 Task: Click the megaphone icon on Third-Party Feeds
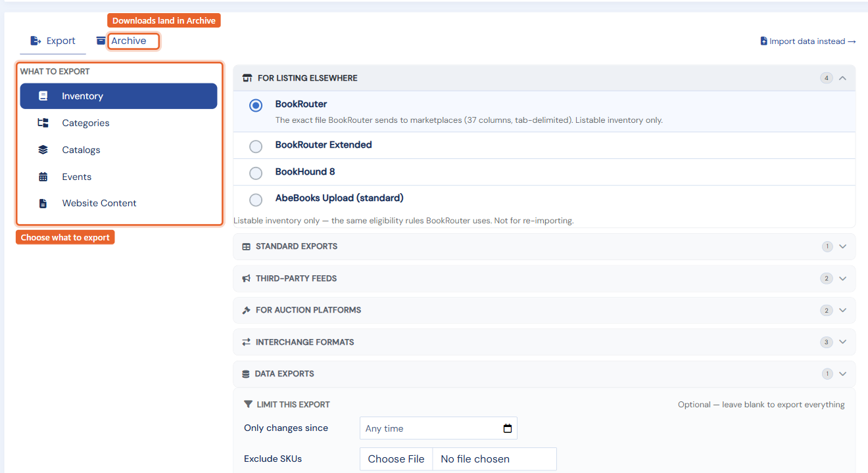[x=247, y=279]
